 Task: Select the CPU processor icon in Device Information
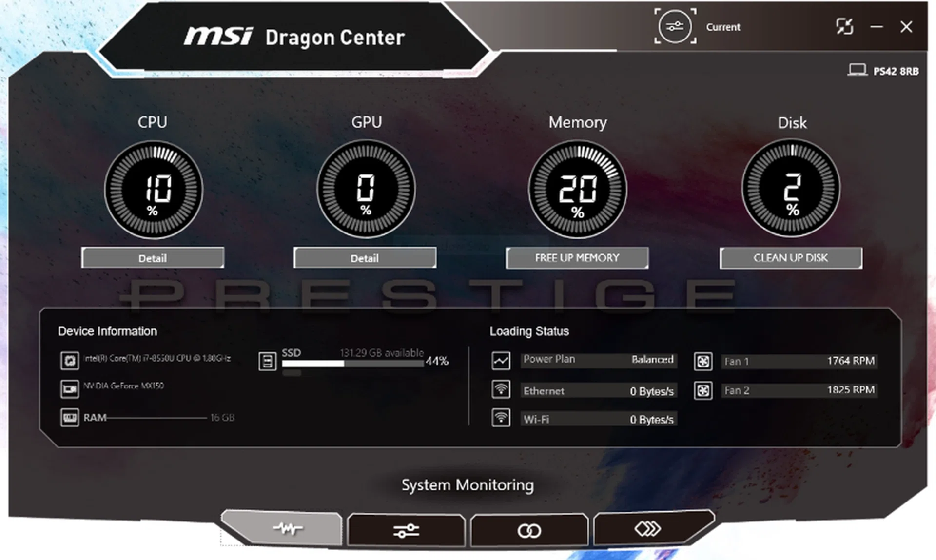[70, 359]
